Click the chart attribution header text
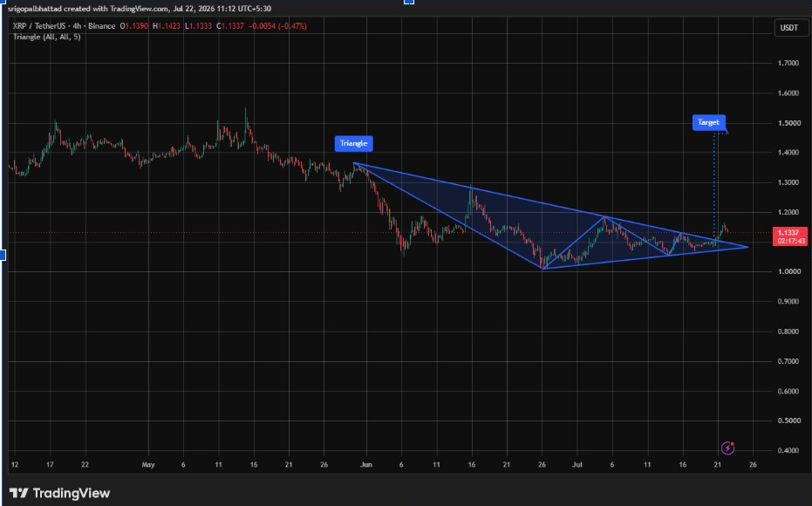Viewport: 812px width, 506px height. [140, 9]
